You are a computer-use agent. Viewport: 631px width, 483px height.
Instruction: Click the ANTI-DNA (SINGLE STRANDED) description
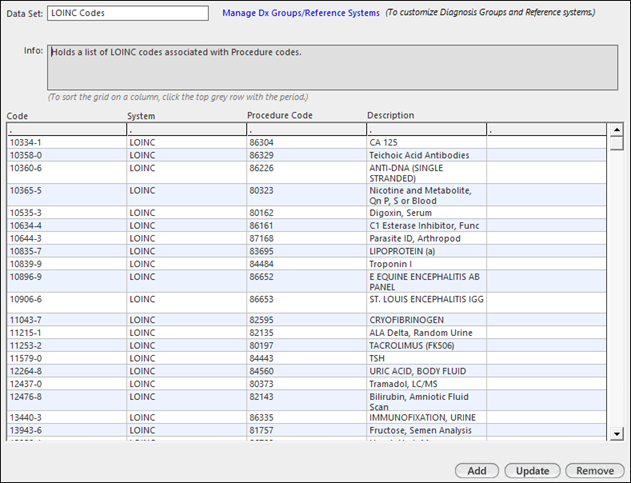[x=426, y=173]
